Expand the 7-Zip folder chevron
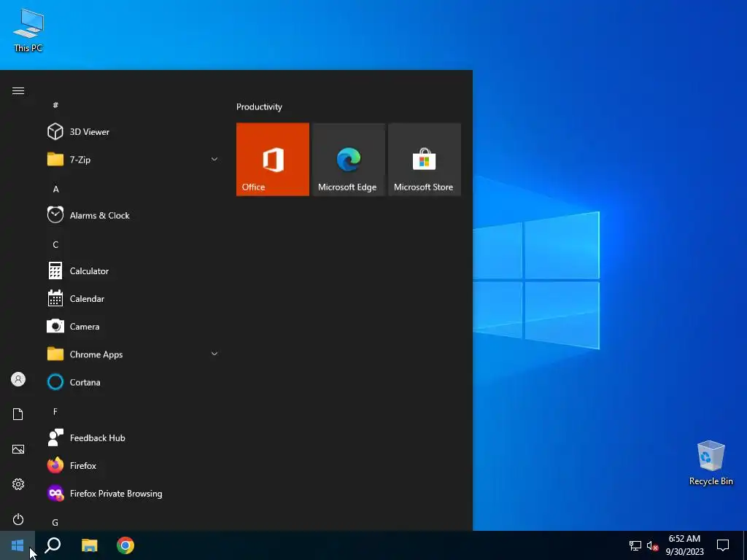This screenshot has height=560, width=747. pos(214,159)
